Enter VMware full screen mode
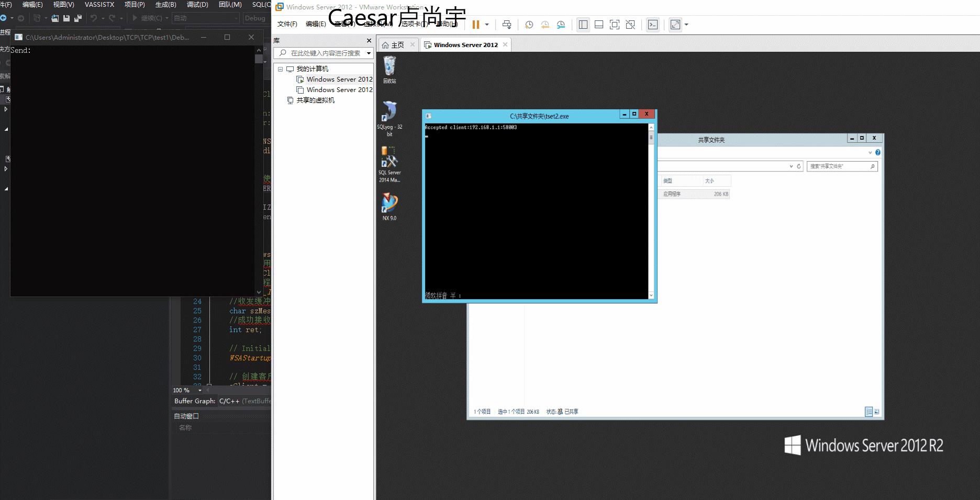 [x=615, y=25]
